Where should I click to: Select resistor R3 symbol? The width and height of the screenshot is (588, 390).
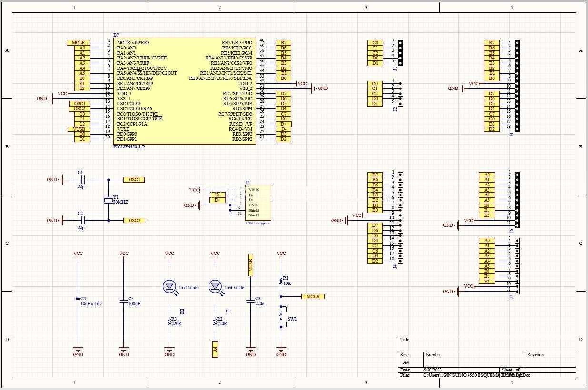(169, 322)
